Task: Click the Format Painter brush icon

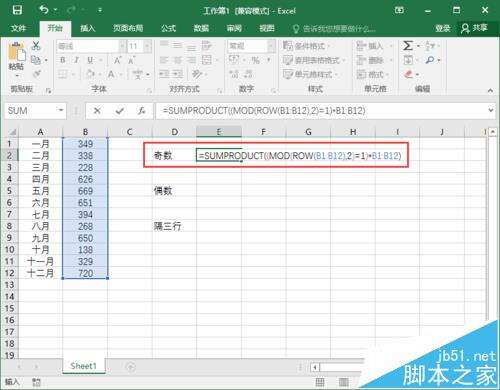Action: coord(37,74)
